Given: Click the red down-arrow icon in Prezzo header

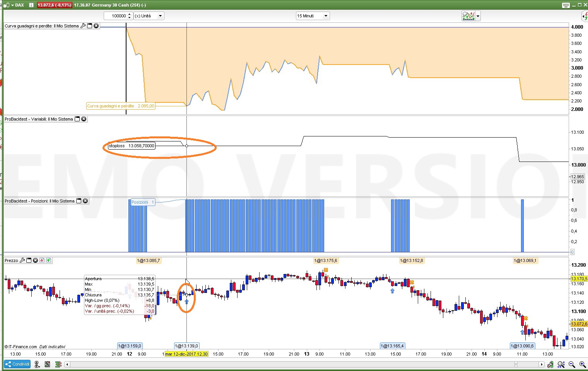Looking at the screenshot, I should click(x=42, y=260).
